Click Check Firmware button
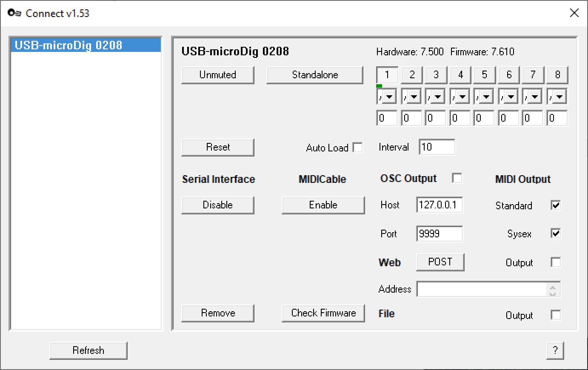Screen dimensions: 588x370 pos(323,313)
